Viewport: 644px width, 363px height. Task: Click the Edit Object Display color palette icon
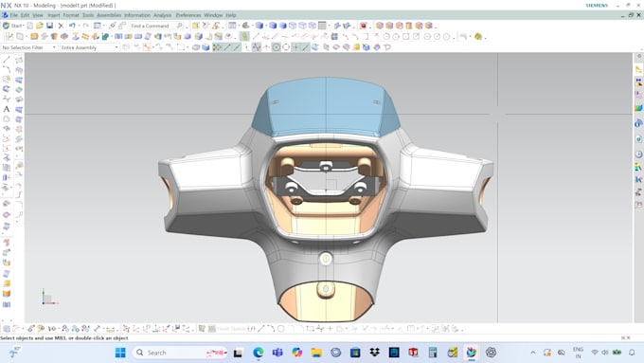coord(478,37)
